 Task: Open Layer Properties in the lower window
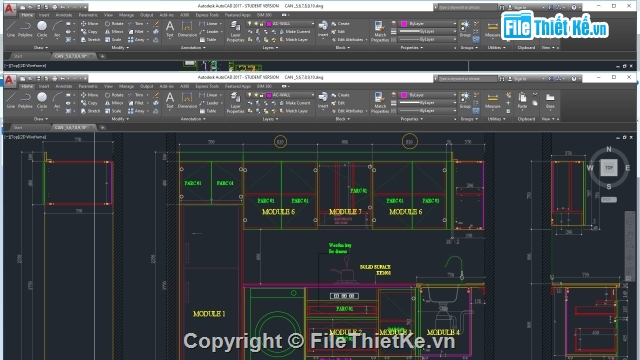236,102
